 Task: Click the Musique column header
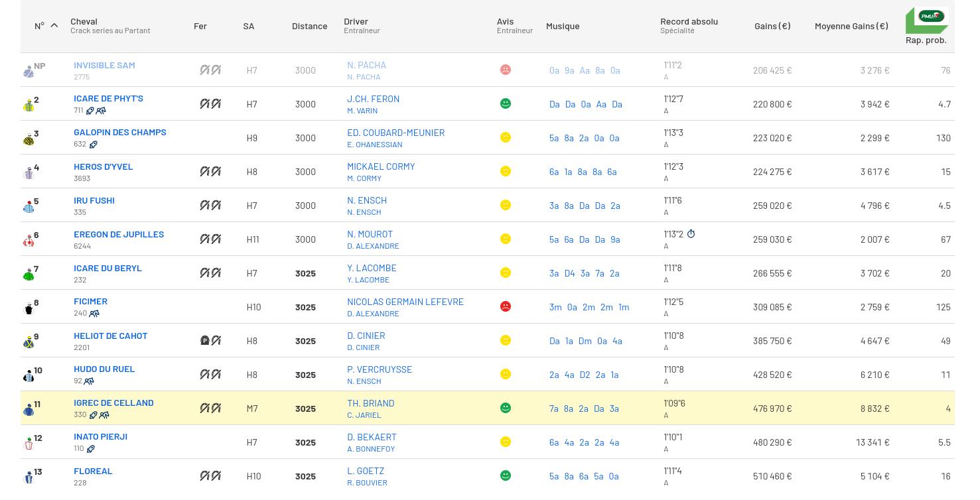563,26
